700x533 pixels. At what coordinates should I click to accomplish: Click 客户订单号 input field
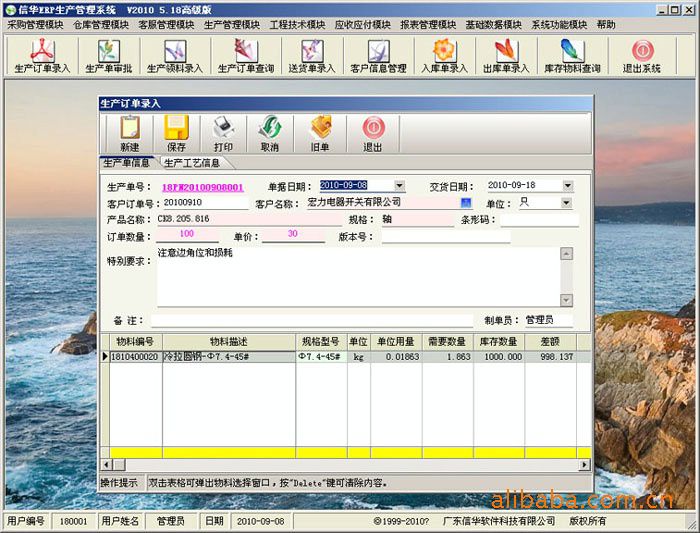click(x=204, y=203)
